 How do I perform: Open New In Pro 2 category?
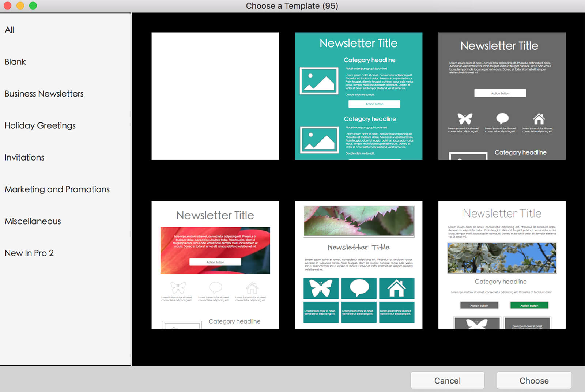pyautogui.click(x=29, y=253)
